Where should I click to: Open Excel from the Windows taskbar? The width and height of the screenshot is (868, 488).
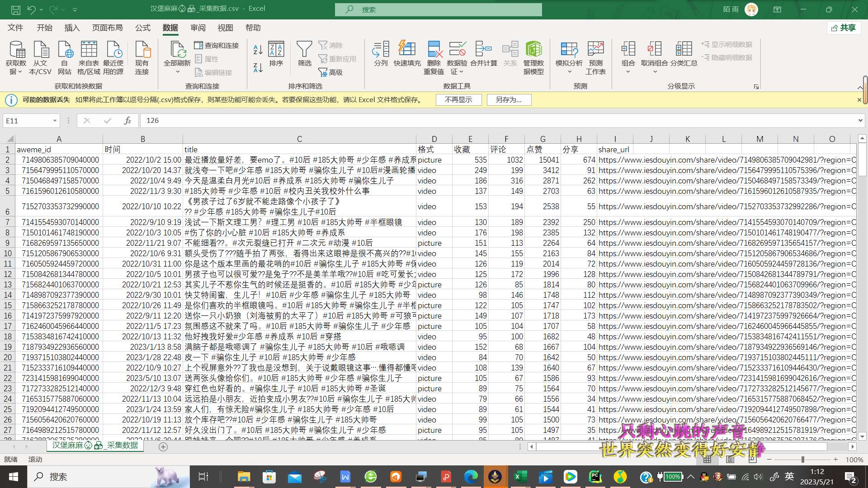point(520,477)
